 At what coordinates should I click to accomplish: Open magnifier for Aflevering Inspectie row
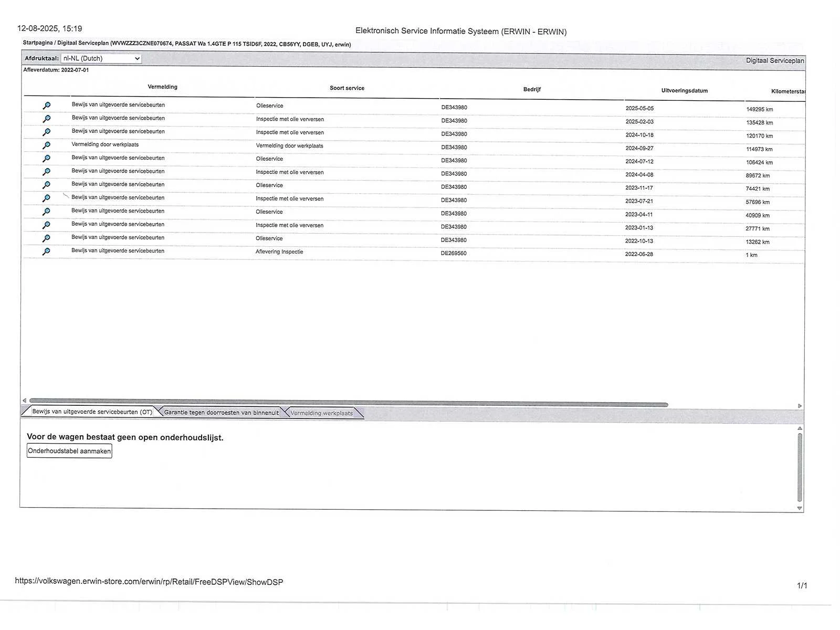pos(46,251)
